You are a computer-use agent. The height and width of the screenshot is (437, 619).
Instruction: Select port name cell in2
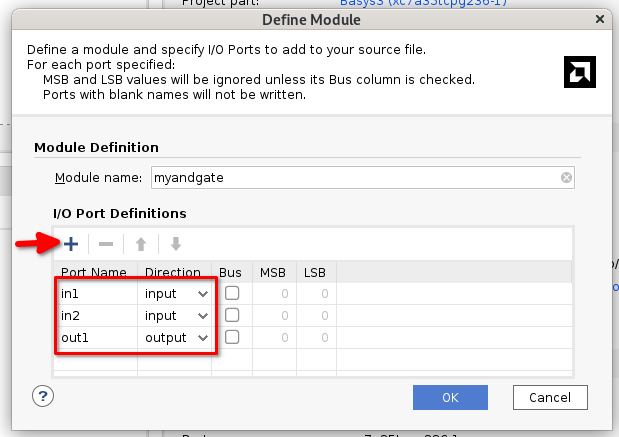tap(96, 316)
